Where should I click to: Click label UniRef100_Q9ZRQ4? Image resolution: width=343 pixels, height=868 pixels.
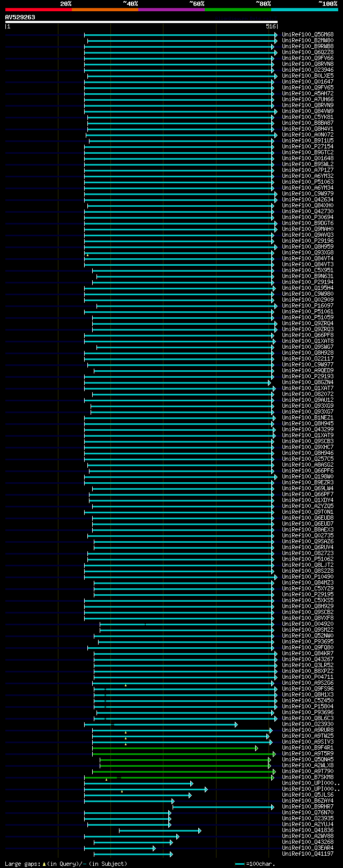click(308, 324)
